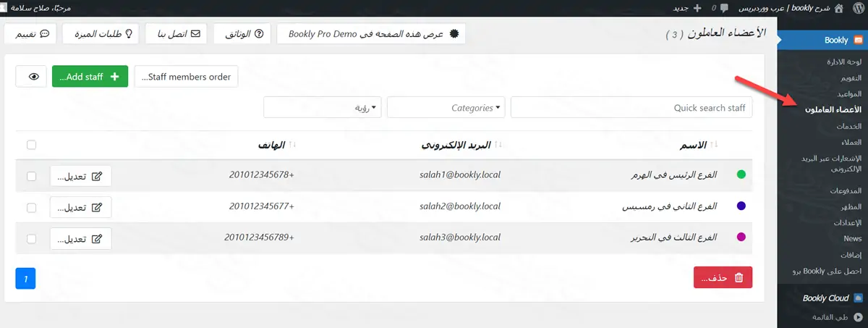Open Bookly Cloud menu

point(825,298)
